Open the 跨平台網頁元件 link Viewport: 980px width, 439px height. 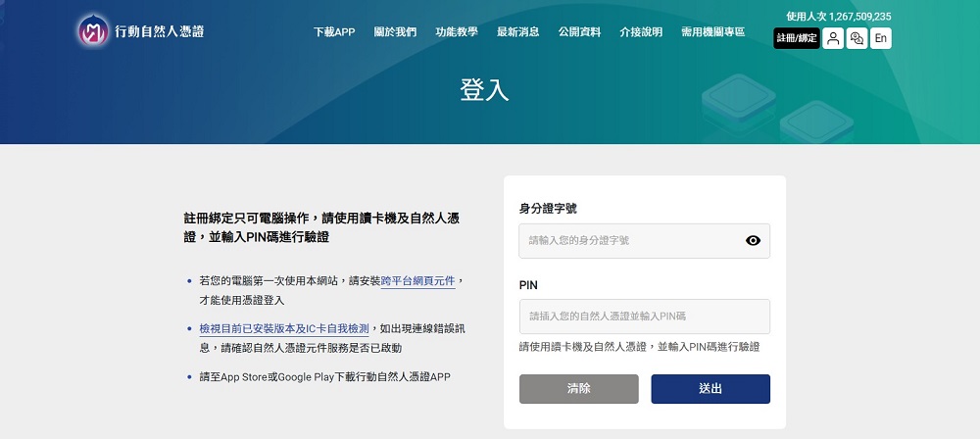[x=417, y=280]
